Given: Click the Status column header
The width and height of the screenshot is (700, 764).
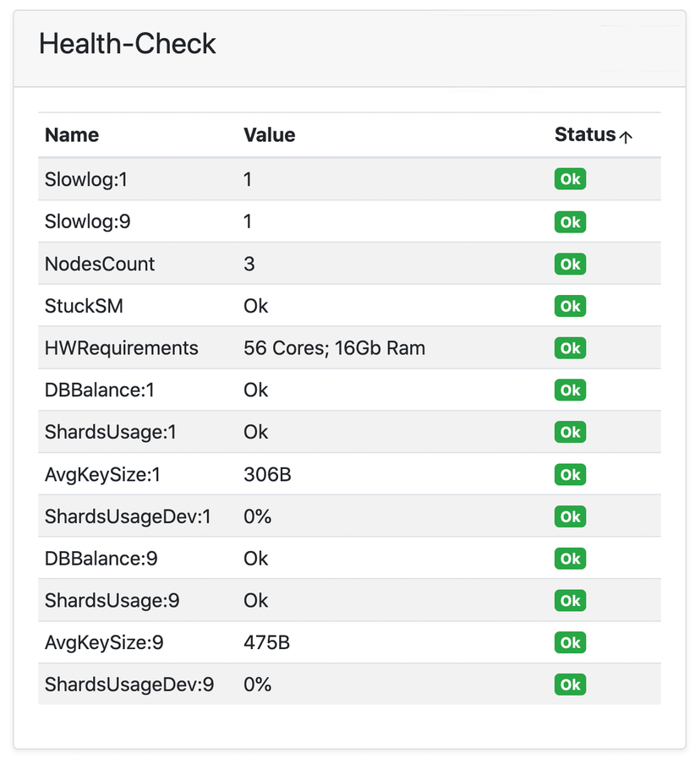Looking at the screenshot, I should pyautogui.click(x=587, y=134).
